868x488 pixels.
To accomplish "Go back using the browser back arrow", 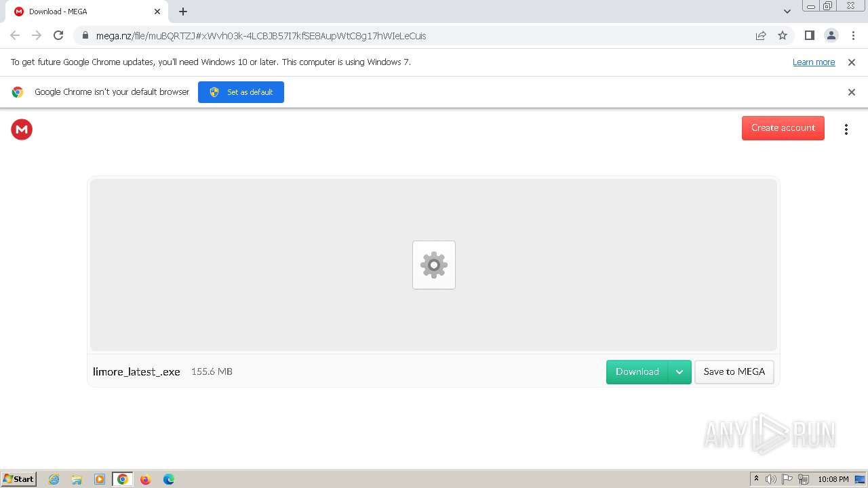I will coord(15,35).
